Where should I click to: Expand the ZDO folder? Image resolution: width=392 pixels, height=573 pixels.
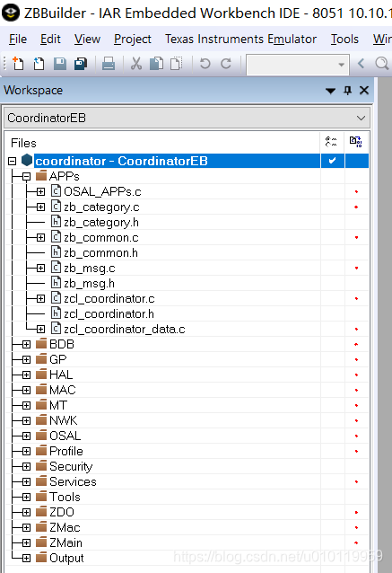[x=26, y=512]
